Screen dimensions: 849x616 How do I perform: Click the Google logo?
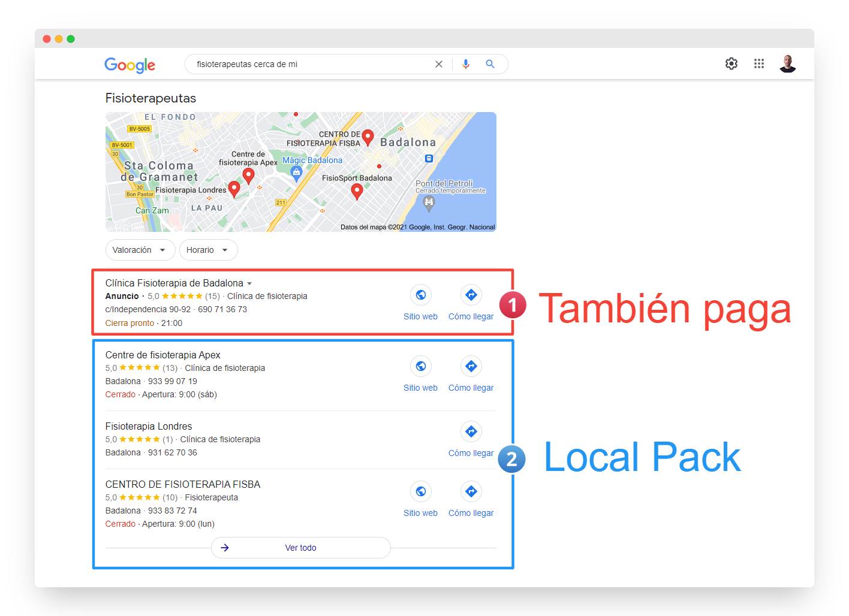tap(130, 65)
